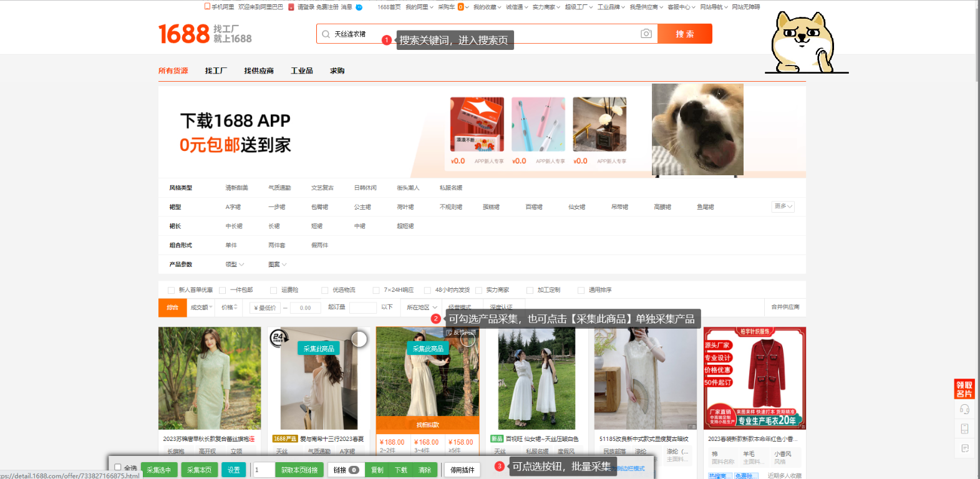Check the 全选 select-all checkbox
Image resolution: width=980 pixels, height=479 pixels.
click(x=118, y=467)
